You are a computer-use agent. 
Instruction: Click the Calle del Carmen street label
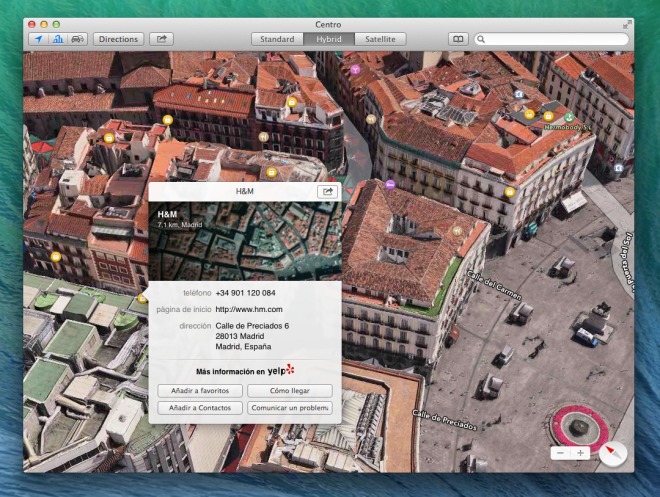pyautogui.click(x=494, y=285)
